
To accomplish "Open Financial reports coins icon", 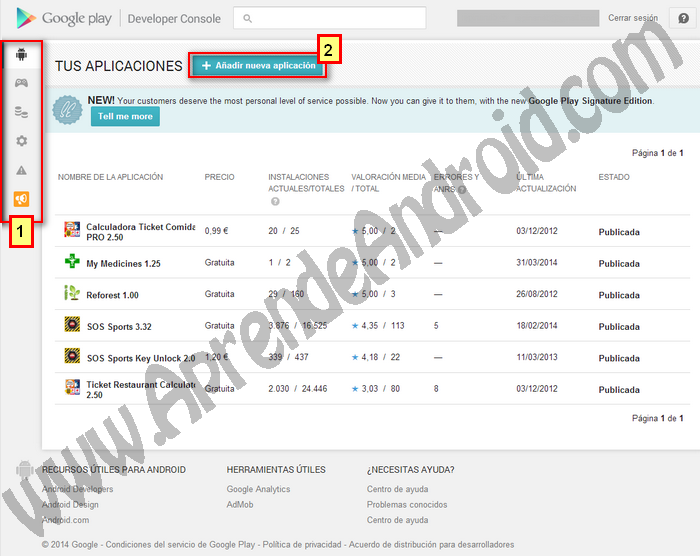I will pos(21,112).
